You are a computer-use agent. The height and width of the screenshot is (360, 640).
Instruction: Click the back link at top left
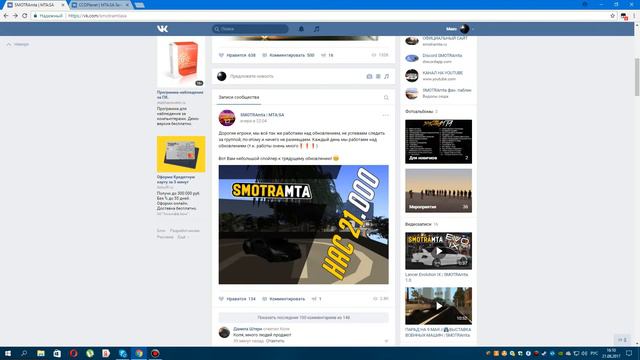point(18,44)
